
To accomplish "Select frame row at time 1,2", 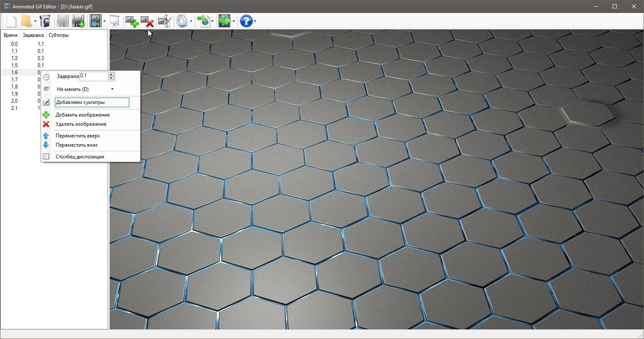I will click(x=54, y=58).
